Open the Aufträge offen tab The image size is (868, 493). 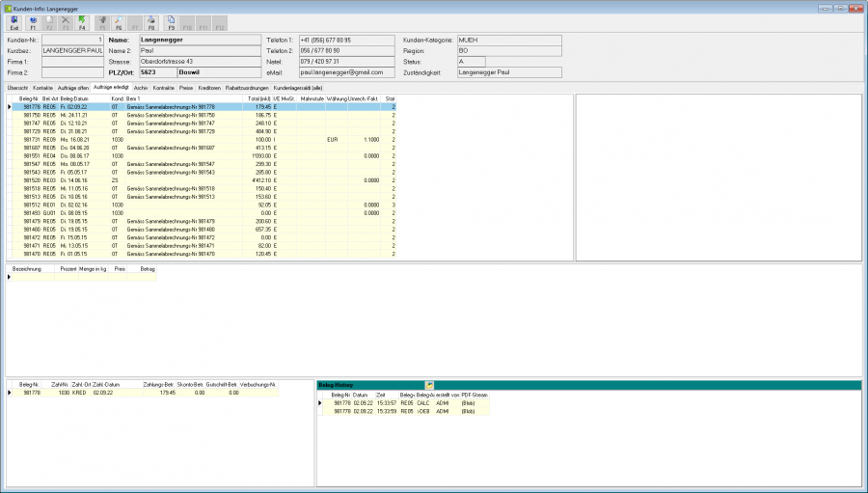pyautogui.click(x=73, y=88)
